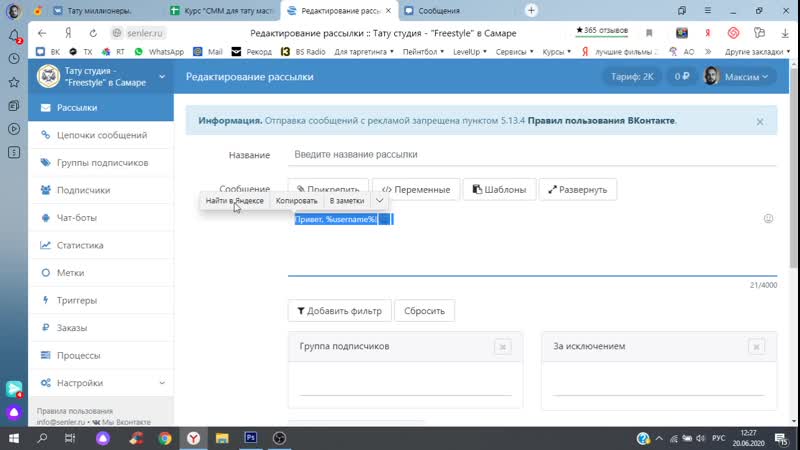Click the Сбросить filter button

click(424, 311)
